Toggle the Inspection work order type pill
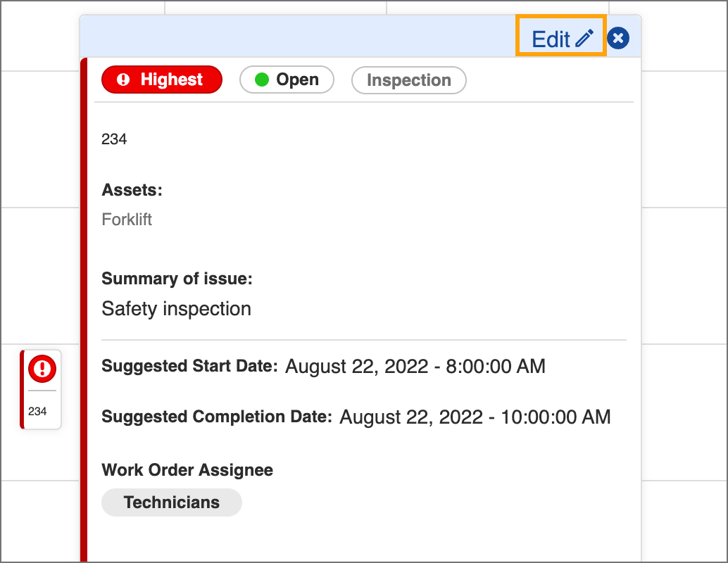The width and height of the screenshot is (728, 563). tap(408, 80)
